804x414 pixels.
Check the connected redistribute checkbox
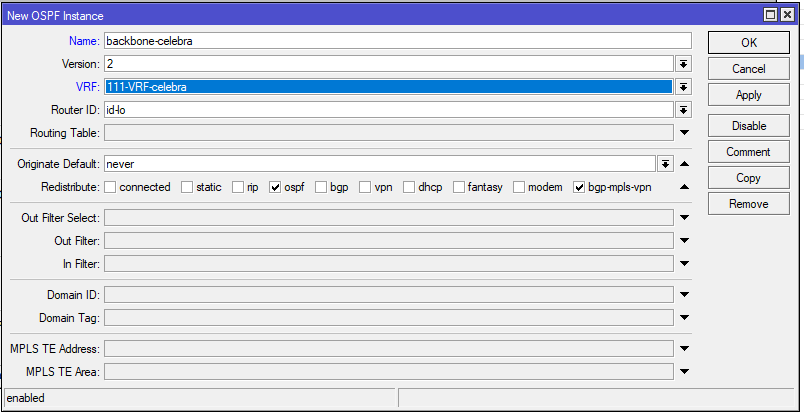[111, 187]
